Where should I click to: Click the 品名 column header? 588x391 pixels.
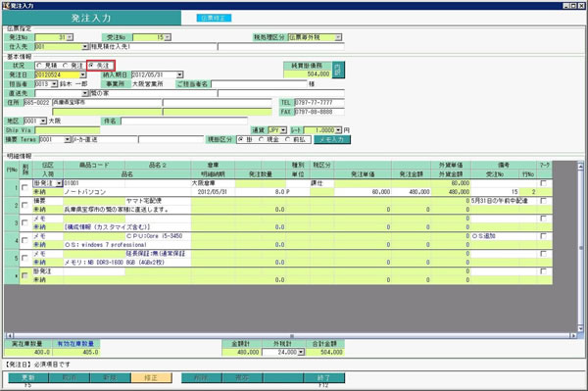[x=127, y=174]
